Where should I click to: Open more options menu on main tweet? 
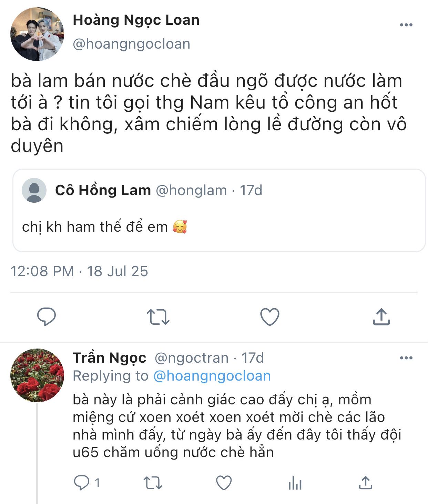point(406,25)
